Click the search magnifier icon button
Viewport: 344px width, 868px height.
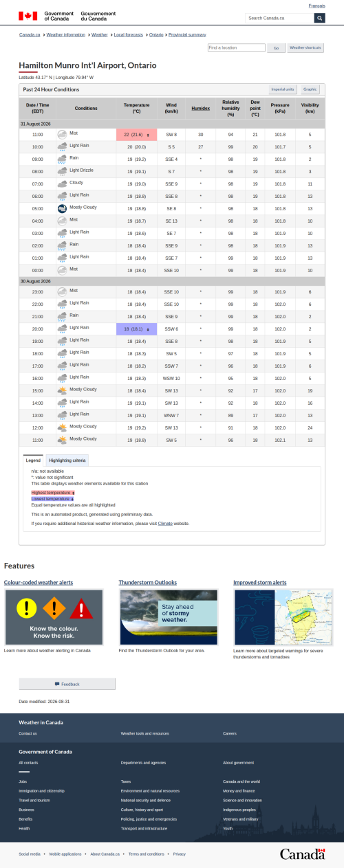[319, 18]
